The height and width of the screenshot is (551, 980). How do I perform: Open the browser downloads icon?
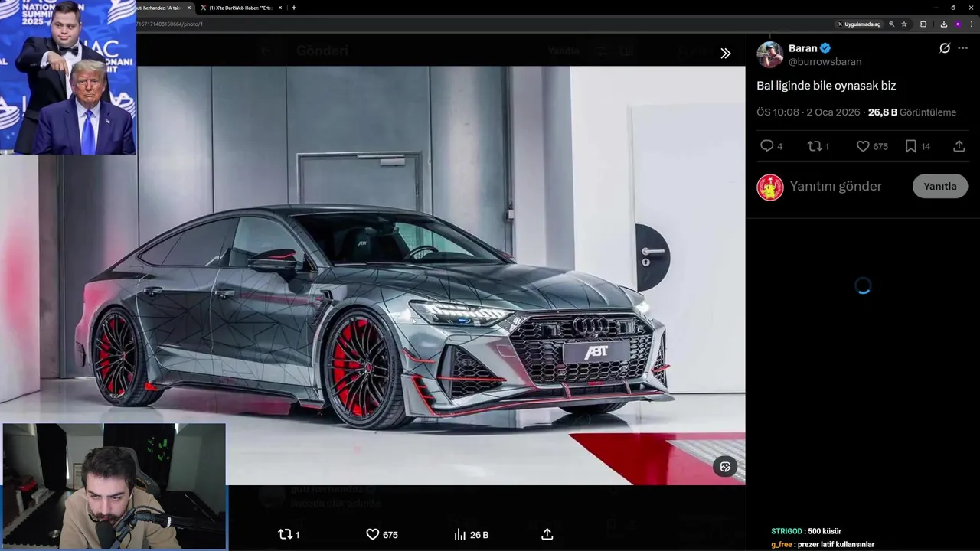[x=944, y=24]
